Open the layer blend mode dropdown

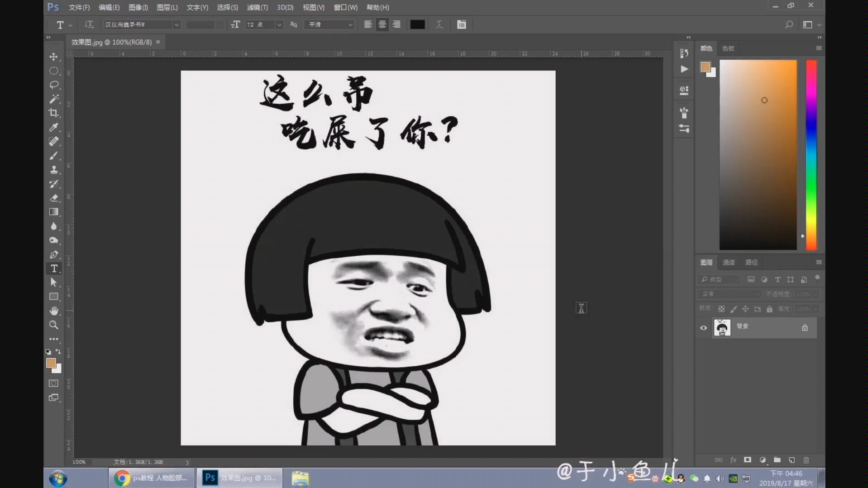coord(730,294)
